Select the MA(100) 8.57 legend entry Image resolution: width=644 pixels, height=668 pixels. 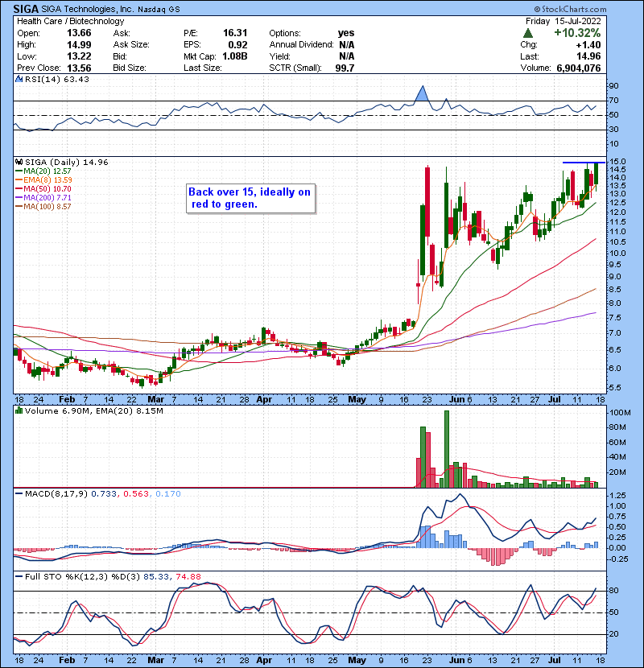(x=43, y=207)
